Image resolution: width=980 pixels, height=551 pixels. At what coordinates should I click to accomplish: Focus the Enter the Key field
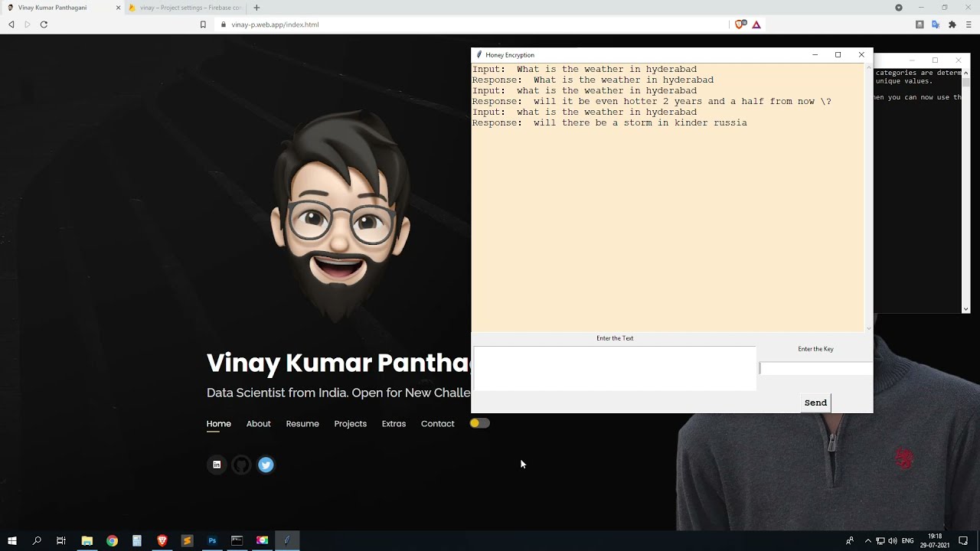pyautogui.click(x=815, y=369)
